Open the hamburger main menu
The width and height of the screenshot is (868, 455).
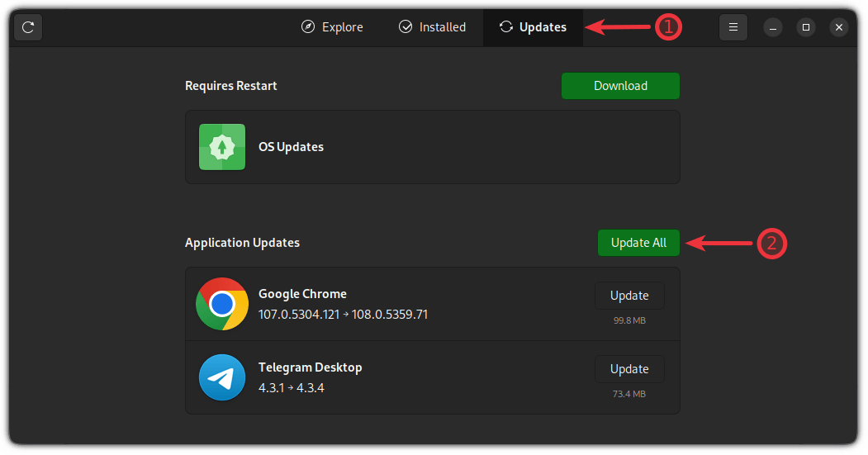click(733, 27)
